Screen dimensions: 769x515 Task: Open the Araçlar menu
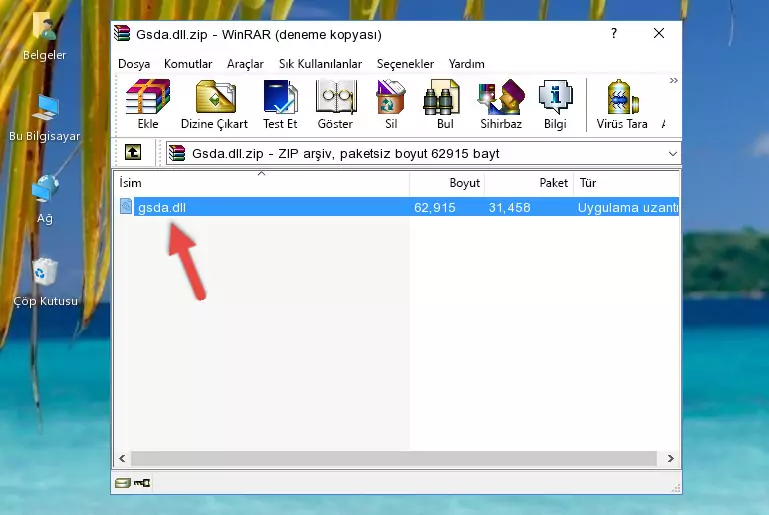point(245,64)
